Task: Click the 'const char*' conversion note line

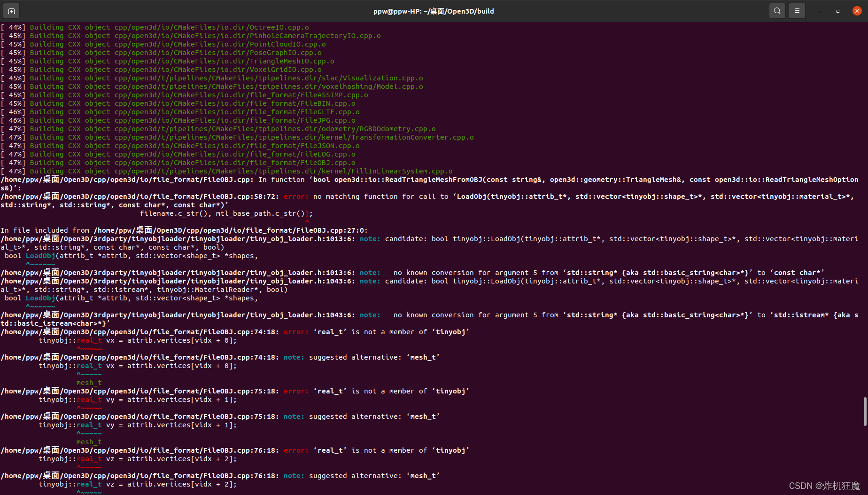Action: point(412,273)
